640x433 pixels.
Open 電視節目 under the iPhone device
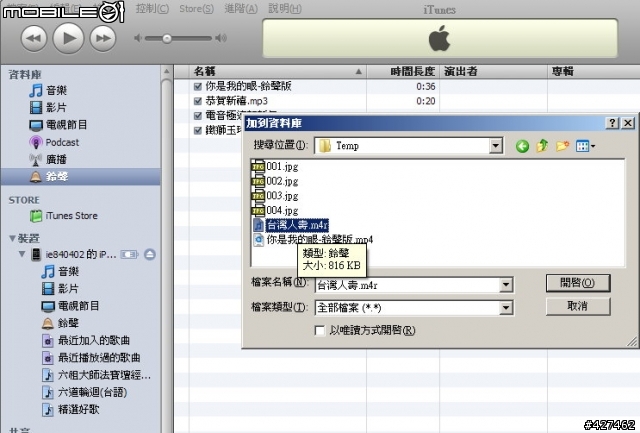coord(81,306)
